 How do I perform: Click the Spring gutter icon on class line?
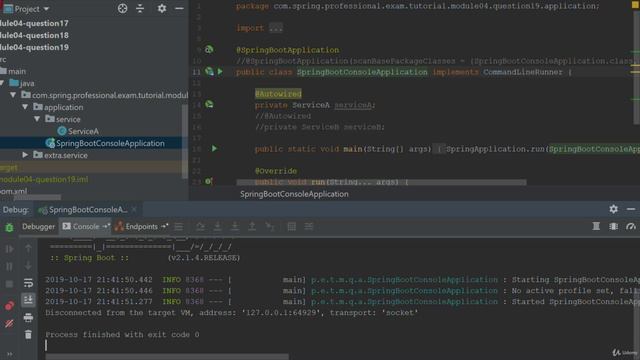click(x=209, y=71)
